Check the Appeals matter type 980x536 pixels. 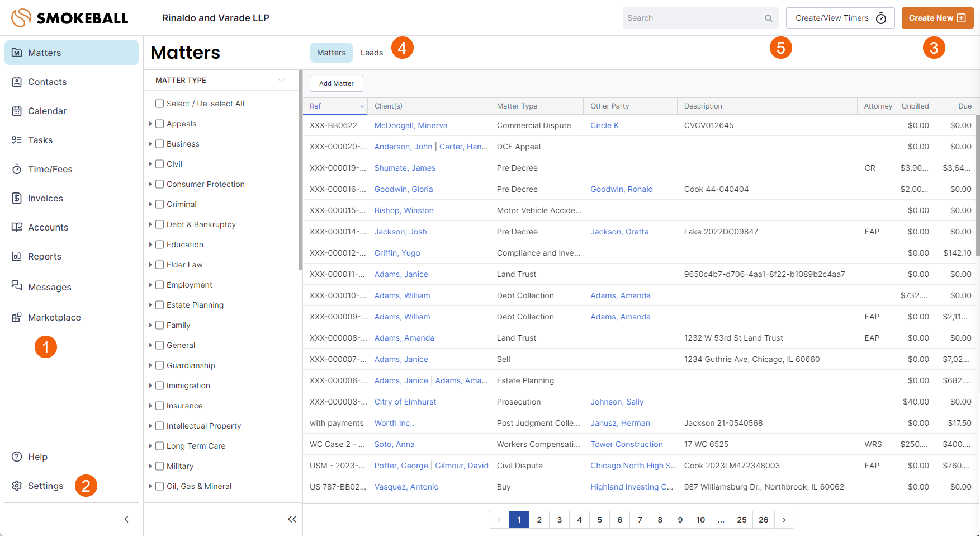coord(159,124)
